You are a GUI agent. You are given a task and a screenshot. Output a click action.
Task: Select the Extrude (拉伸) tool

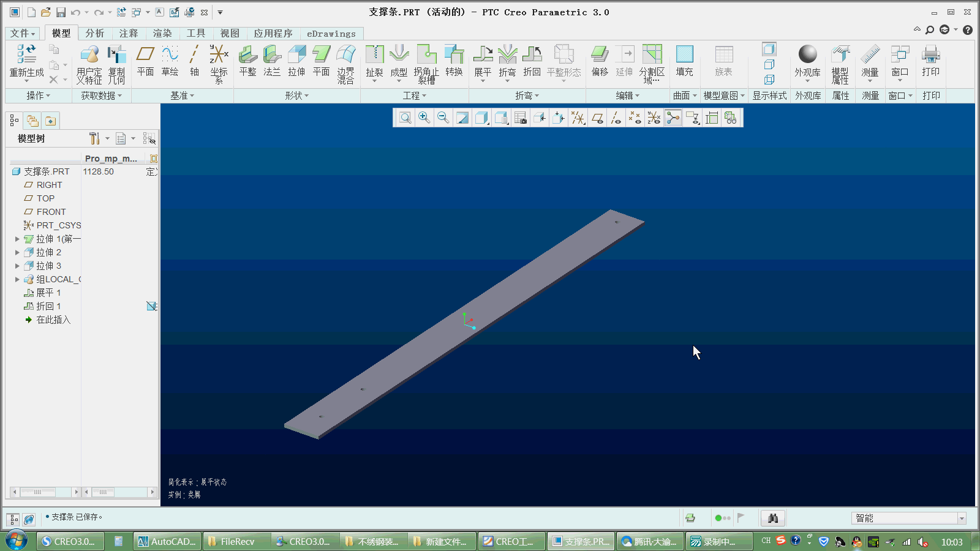pyautogui.click(x=296, y=60)
